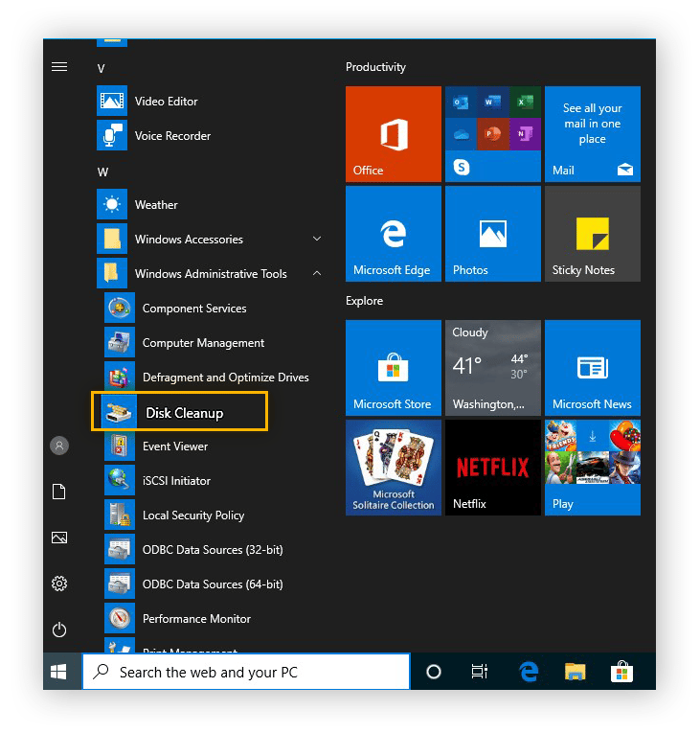This screenshot has height=733, width=700.
Task: Open iSCSI Initiator icon
Action: (x=119, y=480)
